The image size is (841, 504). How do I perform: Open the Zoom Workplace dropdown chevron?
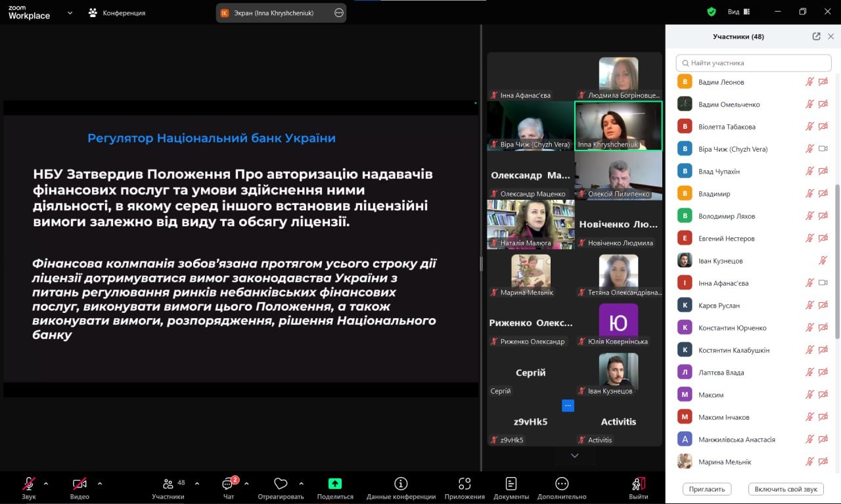pos(70,12)
